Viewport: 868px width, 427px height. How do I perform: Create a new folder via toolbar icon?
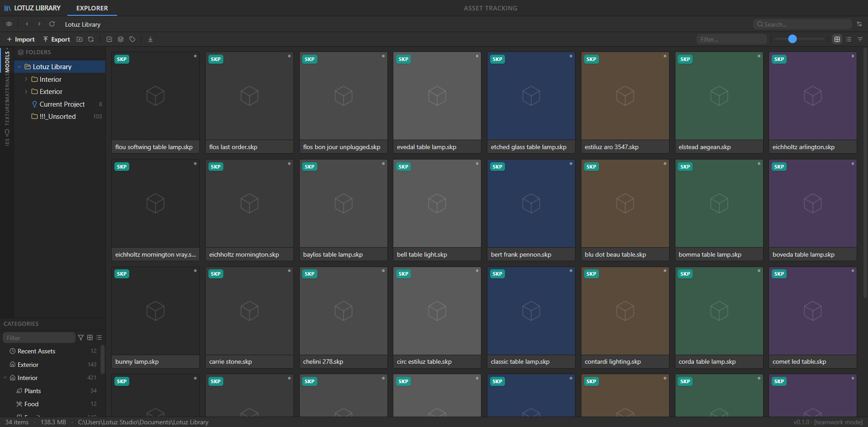[80, 39]
